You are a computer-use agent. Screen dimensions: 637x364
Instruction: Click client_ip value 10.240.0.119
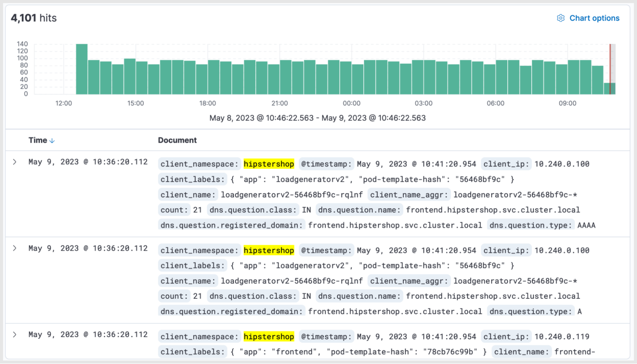click(x=562, y=337)
